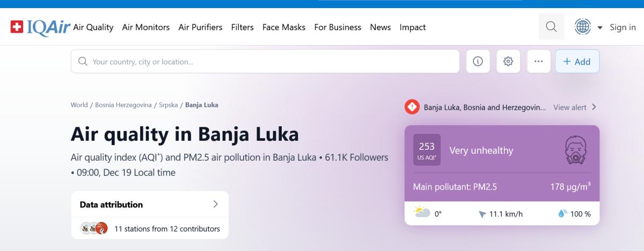
Task: Open the Air Quality menu
Action: [x=93, y=27]
